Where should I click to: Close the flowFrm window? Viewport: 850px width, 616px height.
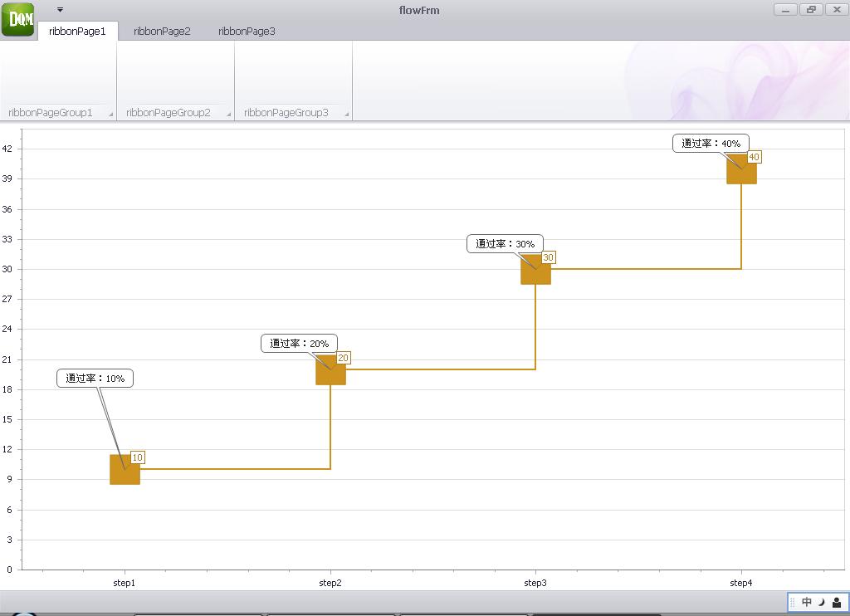[x=837, y=10]
